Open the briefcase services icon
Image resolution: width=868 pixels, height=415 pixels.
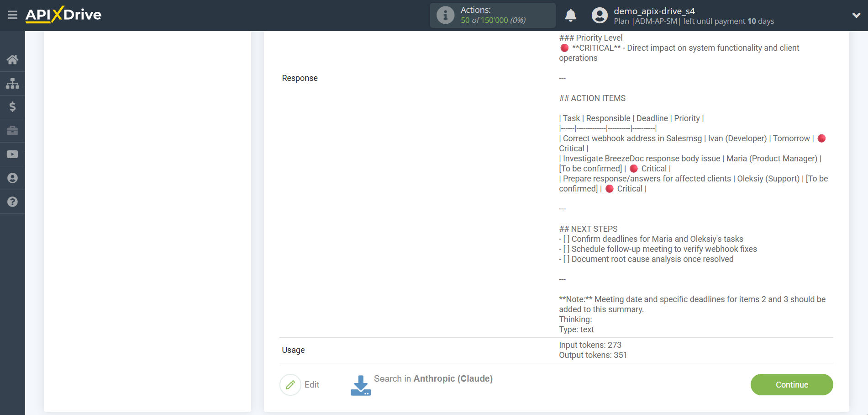click(x=12, y=131)
